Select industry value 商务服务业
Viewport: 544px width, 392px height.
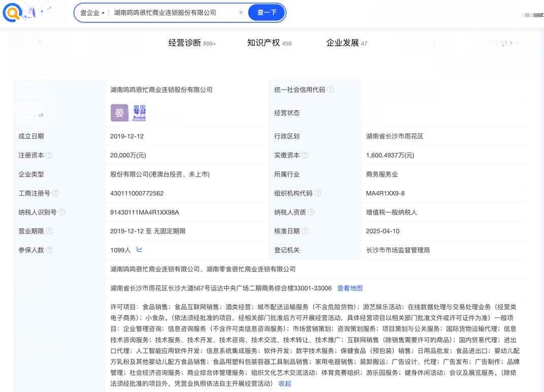(381, 174)
